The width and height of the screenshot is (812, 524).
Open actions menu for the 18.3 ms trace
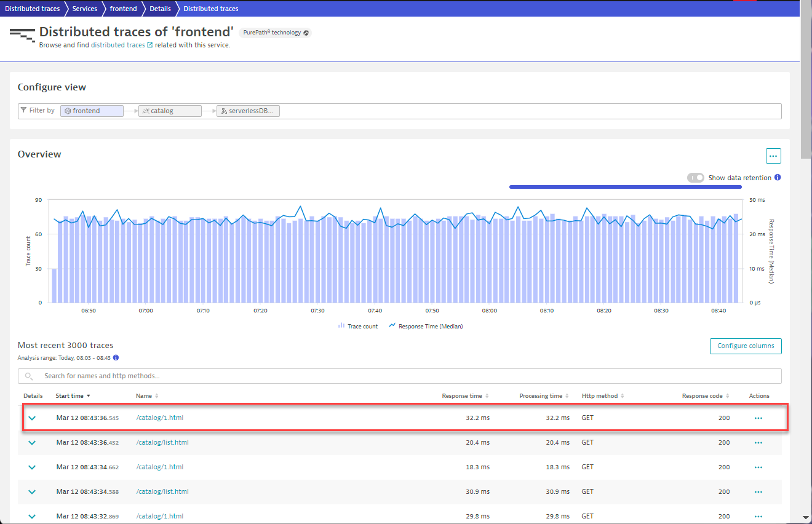(758, 467)
